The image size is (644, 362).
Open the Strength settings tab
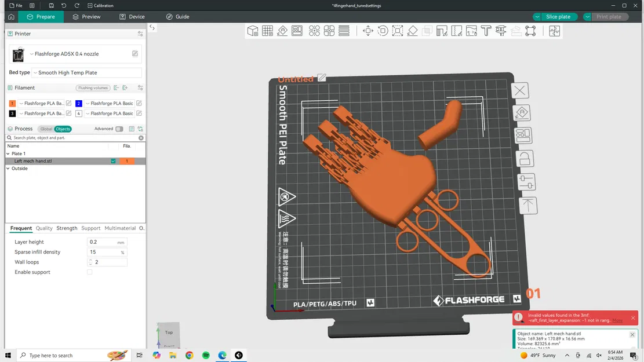tap(67, 228)
